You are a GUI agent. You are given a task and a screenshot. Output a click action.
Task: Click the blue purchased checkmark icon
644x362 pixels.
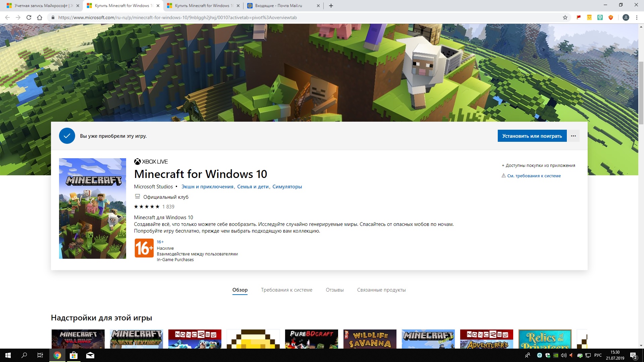coord(67,136)
